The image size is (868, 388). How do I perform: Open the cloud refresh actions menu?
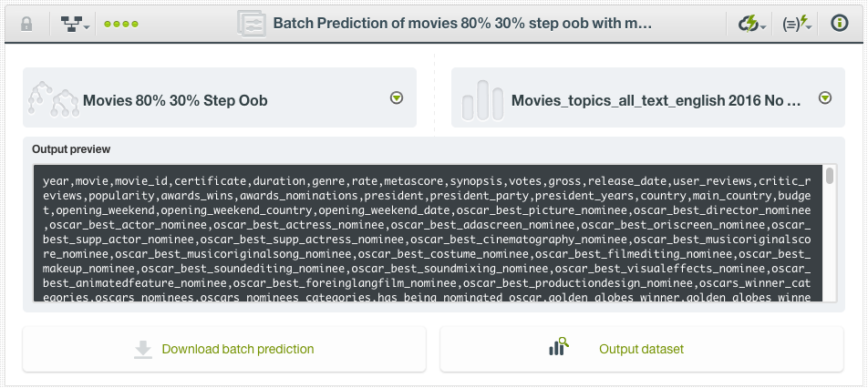[752, 25]
